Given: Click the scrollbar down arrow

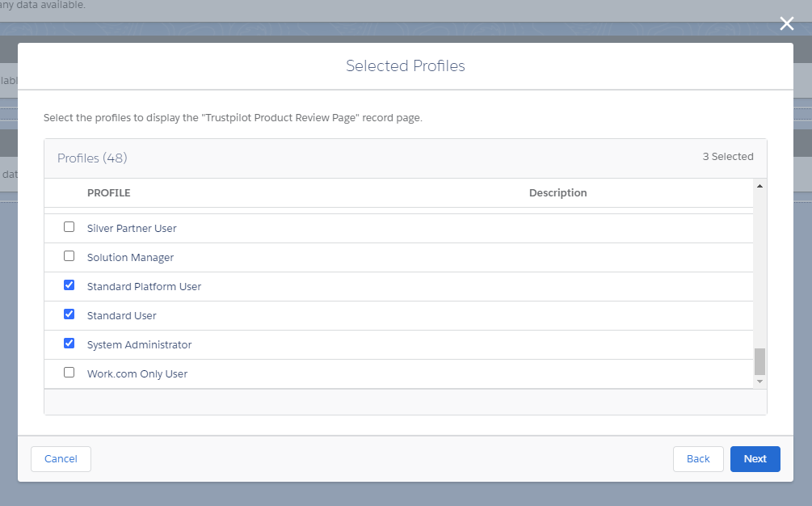Looking at the screenshot, I should point(759,381).
